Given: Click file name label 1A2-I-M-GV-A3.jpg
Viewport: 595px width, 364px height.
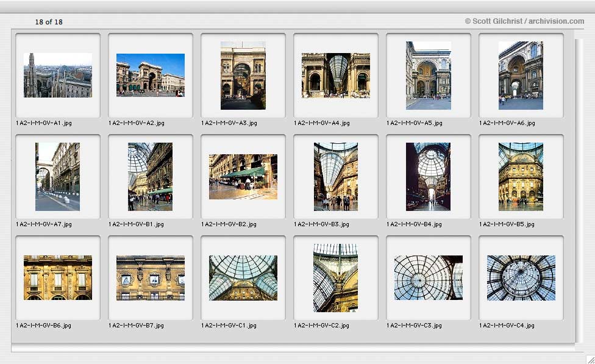Looking at the screenshot, I should coord(229,123).
